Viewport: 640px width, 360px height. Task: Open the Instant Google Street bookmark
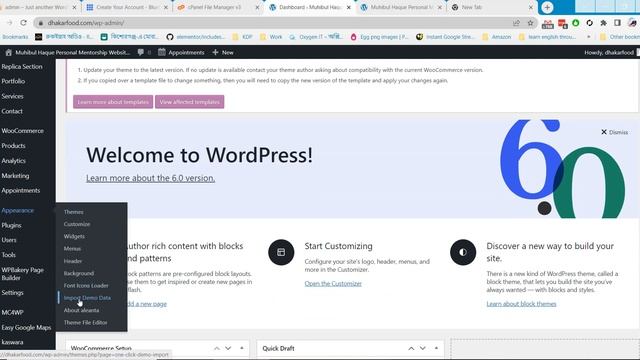[445, 37]
